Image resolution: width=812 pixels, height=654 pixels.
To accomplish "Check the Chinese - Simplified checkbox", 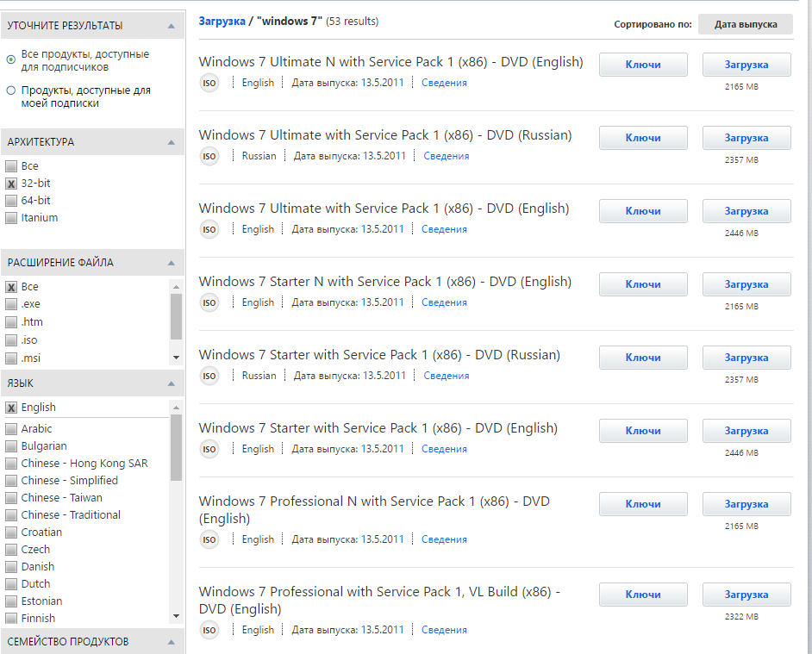I will [x=11, y=481].
